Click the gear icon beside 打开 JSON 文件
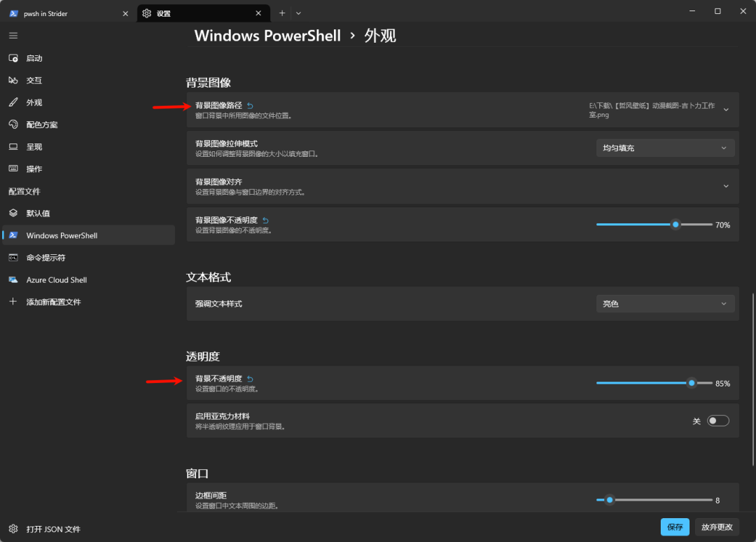Screen dimensions: 756x542 pos(13,529)
